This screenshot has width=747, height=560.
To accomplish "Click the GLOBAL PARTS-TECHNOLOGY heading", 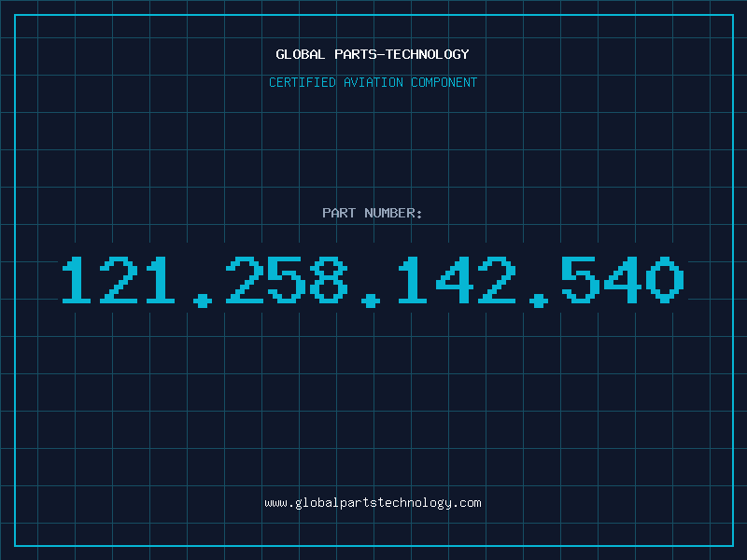I will (x=373, y=54).
